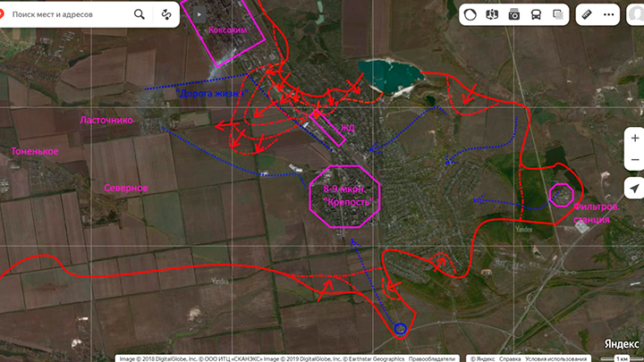Screen dimensions: 644x362
Task: Open the three-dots more menu
Action: tap(610, 14)
